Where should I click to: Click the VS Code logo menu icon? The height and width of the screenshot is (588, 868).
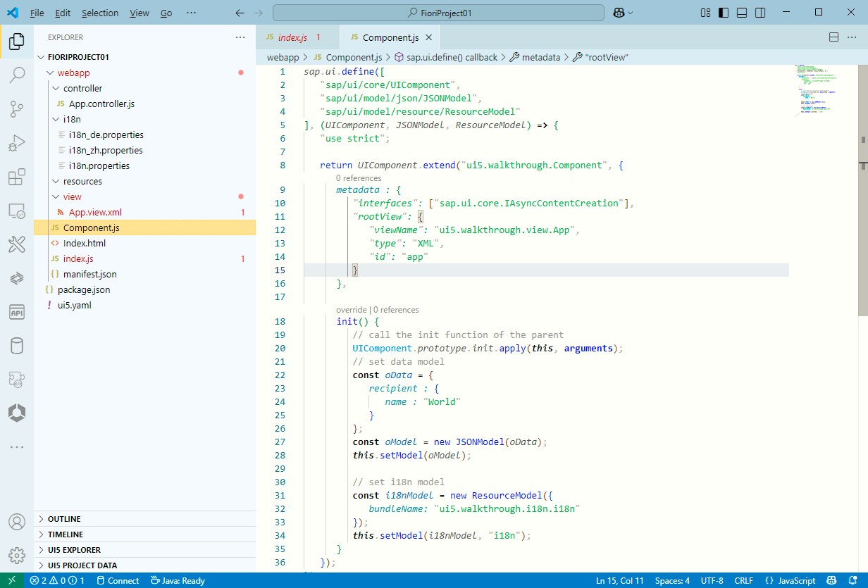point(13,13)
